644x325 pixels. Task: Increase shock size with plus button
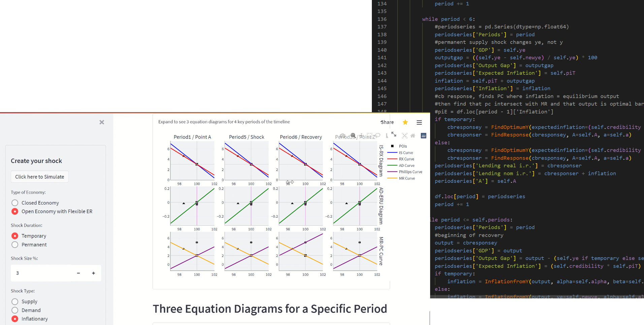pyautogui.click(x=93, y=273)
